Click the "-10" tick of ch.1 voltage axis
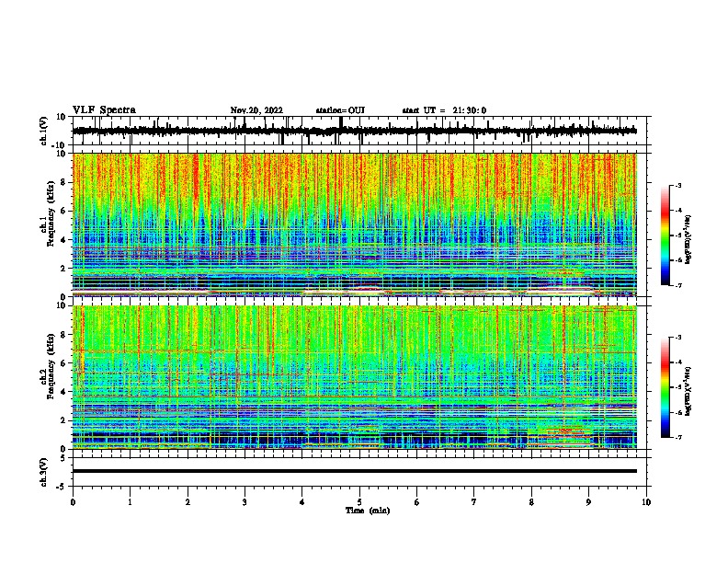 [60, 145]
